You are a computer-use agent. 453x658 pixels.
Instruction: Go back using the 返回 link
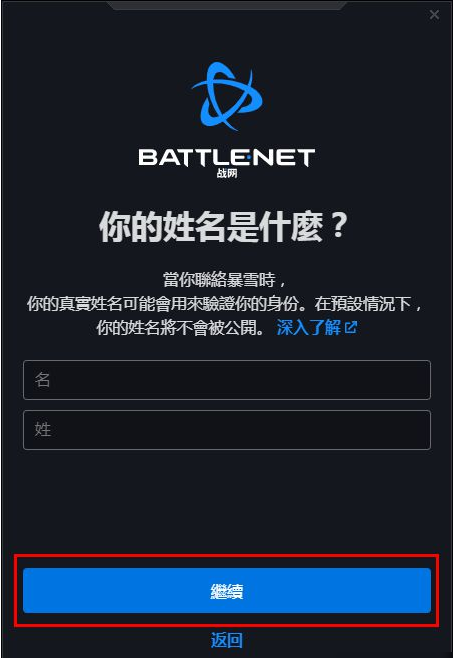(227, 640)
